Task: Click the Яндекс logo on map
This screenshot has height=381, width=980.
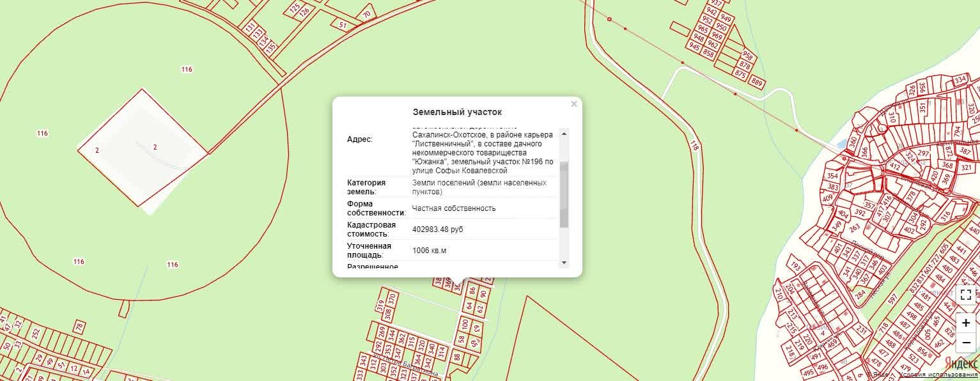Action: tap(961, 362)
